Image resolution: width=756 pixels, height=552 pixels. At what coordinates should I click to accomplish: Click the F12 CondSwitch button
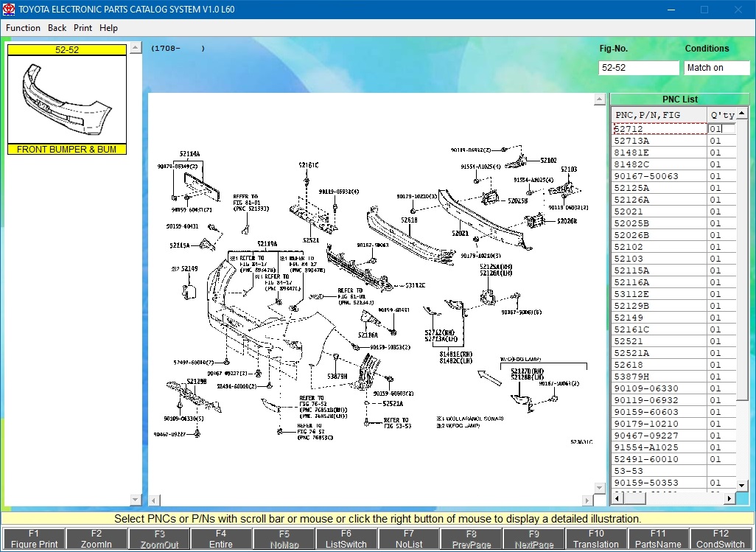coord(721,539)
